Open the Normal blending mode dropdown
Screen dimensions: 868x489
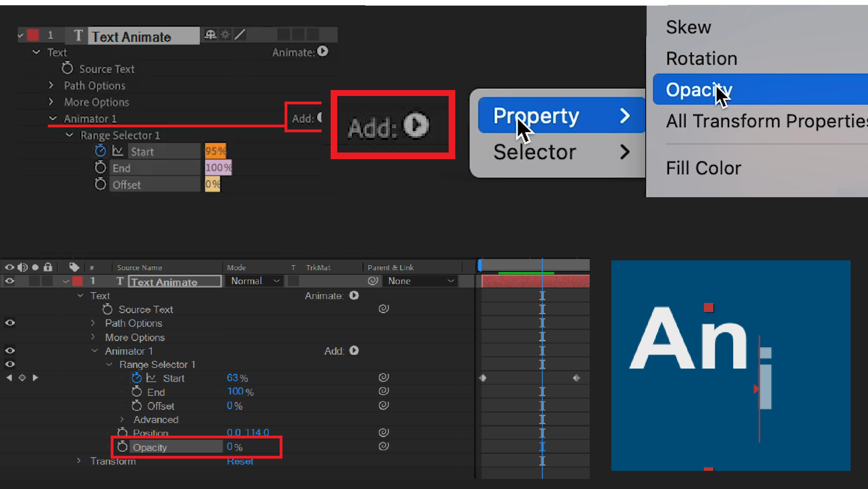click(255, 281)
